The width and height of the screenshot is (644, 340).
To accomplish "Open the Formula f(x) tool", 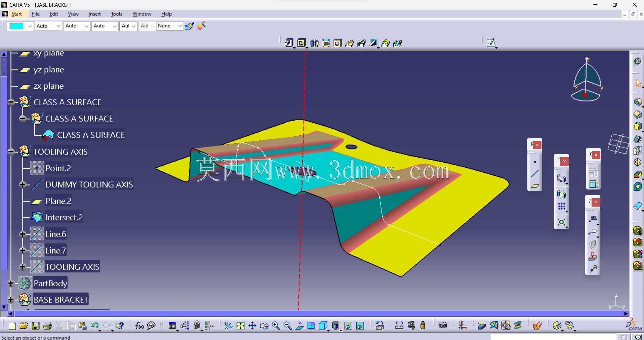I will tap(139, 325).
